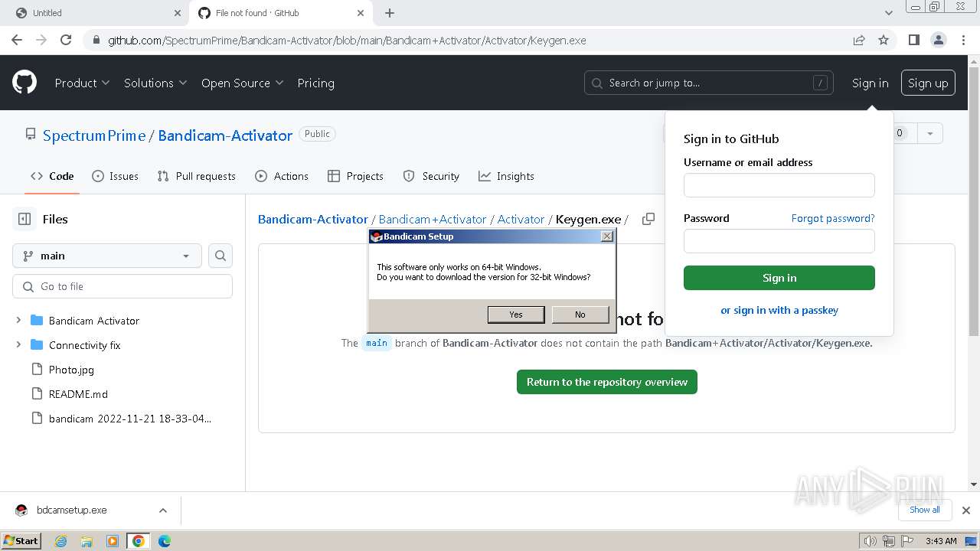Copy the file path with the copy icon
The height and width of the screenshot is (551, 980).
click(x=648, y=219)
